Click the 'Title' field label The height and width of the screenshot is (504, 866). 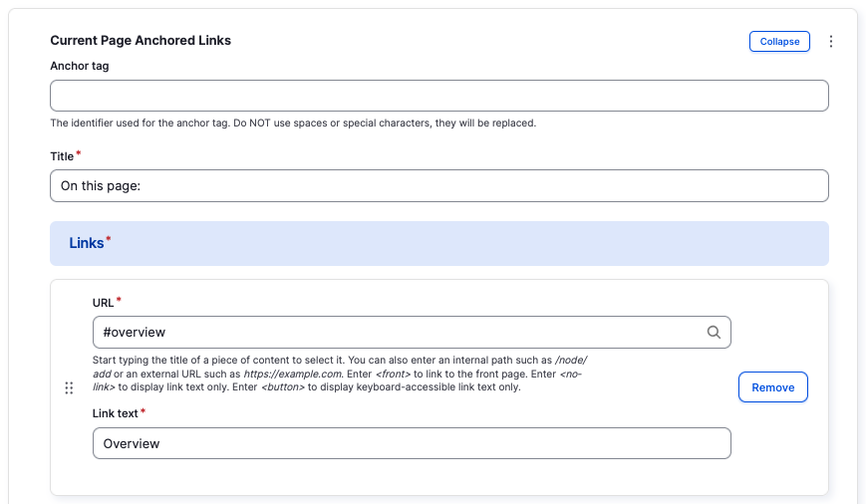[x=62, y=156]
